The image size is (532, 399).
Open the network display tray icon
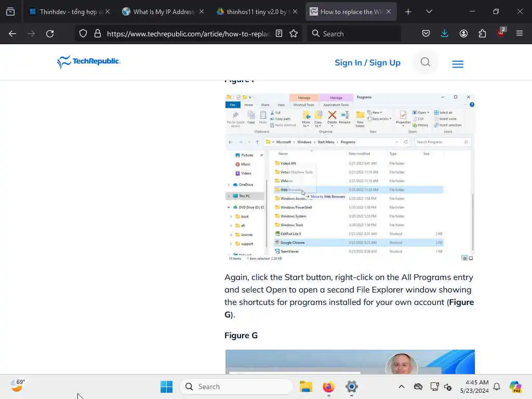[x=434, y=387]
